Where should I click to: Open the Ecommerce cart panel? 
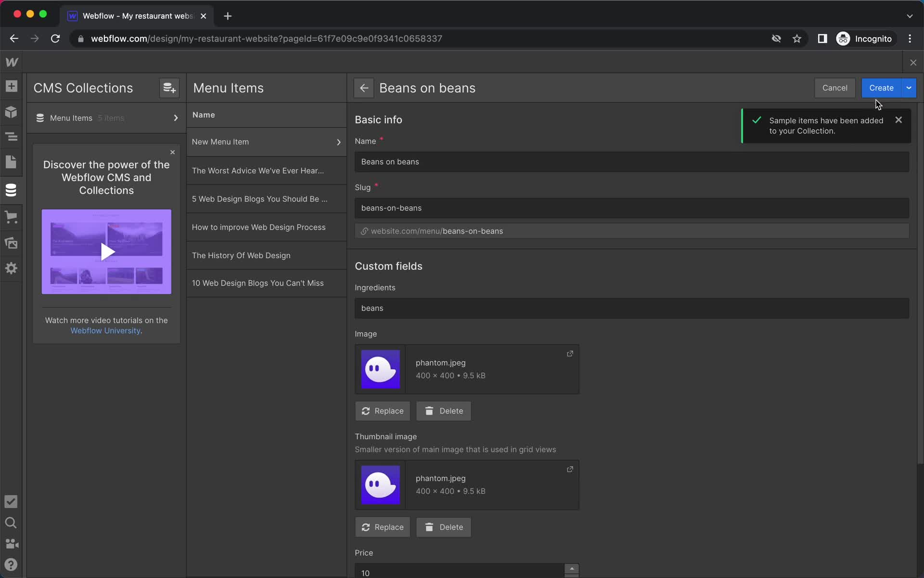[11, 217]
